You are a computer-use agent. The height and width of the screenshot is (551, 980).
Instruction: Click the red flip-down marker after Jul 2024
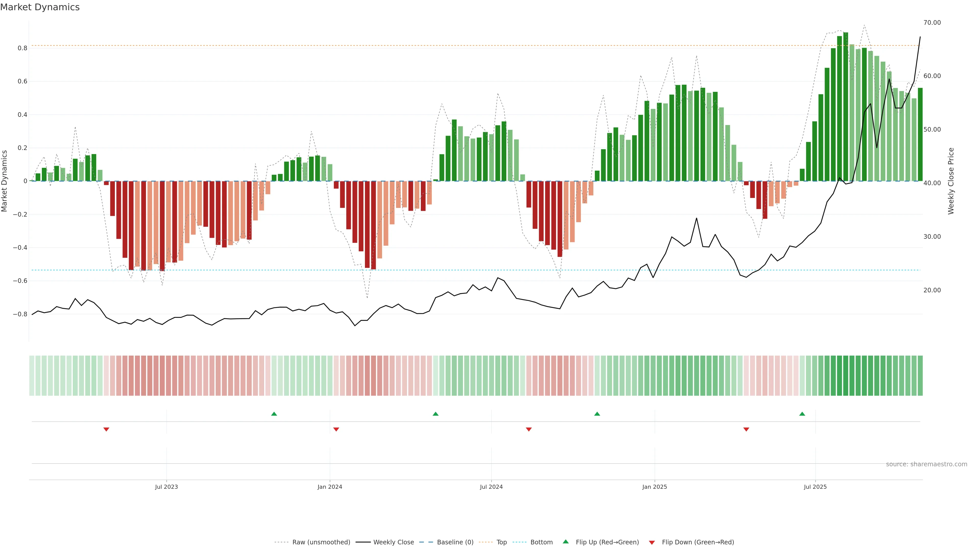(529, 429)
